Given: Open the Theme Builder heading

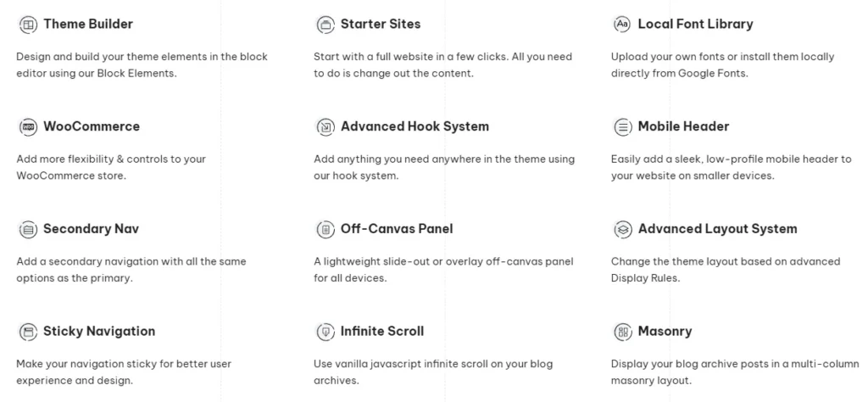Looking at the screenshot, I should 88,24.
